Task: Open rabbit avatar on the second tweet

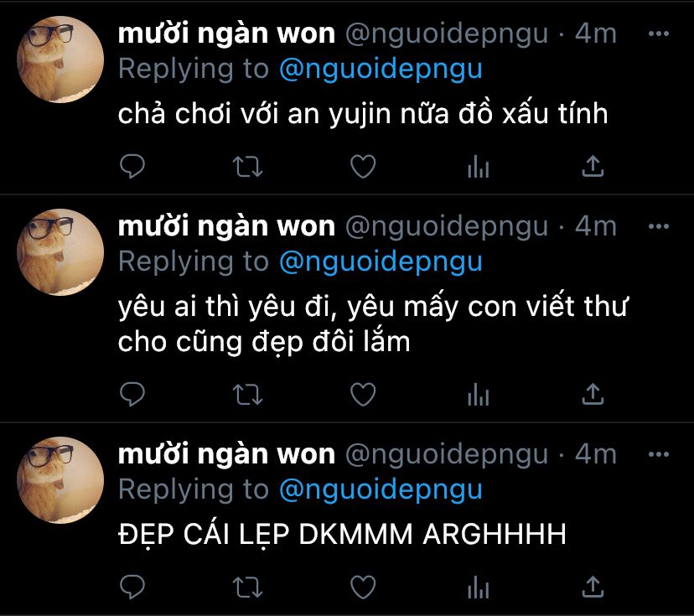Action: click(x=60, y=252)
